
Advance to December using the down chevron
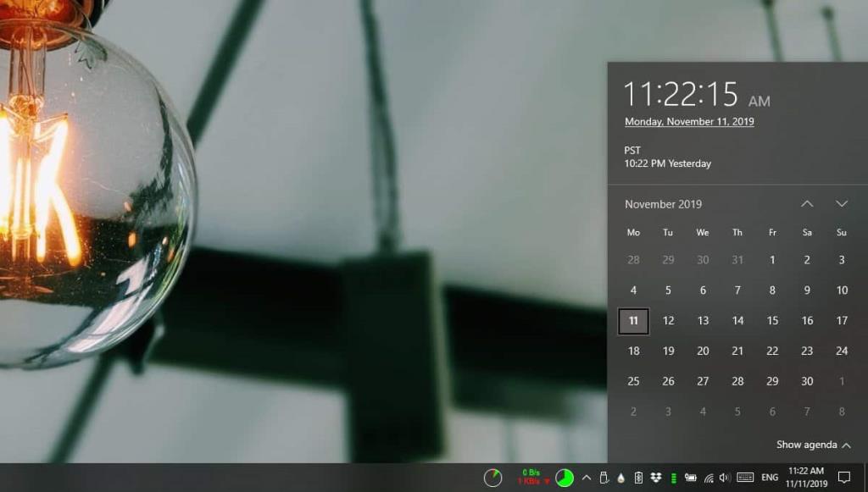click(x=842, y=203)
